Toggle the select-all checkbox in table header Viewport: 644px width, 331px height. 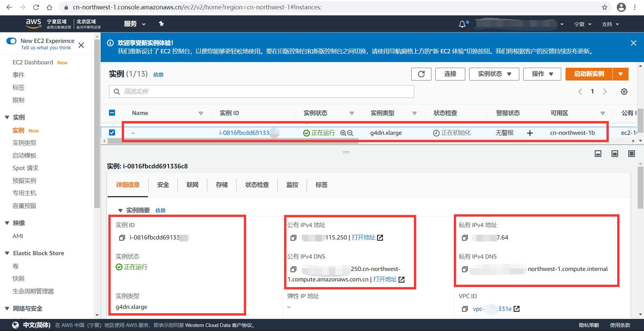pos(112,113)
